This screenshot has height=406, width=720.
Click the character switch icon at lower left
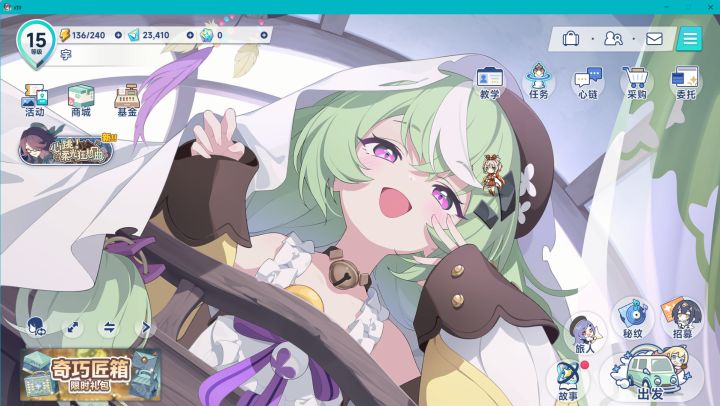pyautogui.click(x=36, y=327)
